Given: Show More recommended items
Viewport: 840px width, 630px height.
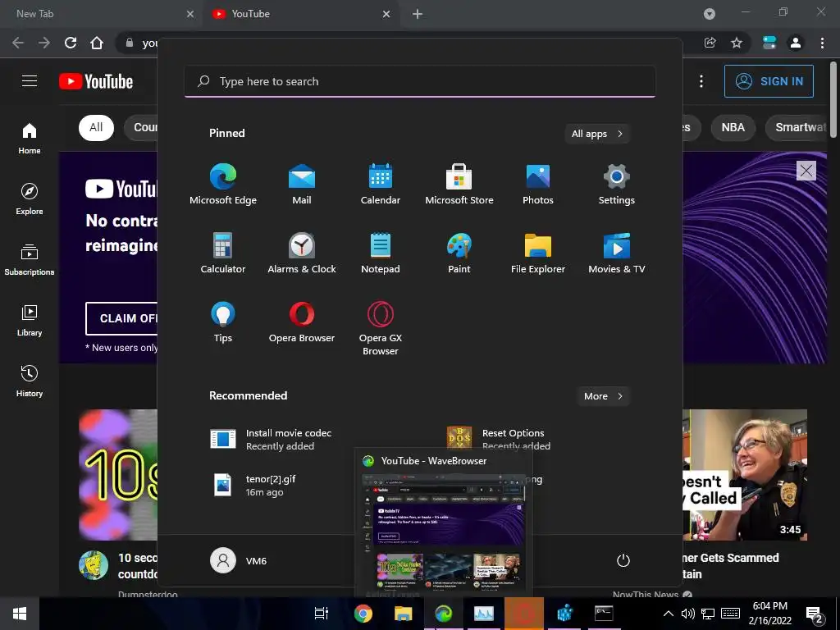Looking at the screenshot, I should tap(603, 396).
